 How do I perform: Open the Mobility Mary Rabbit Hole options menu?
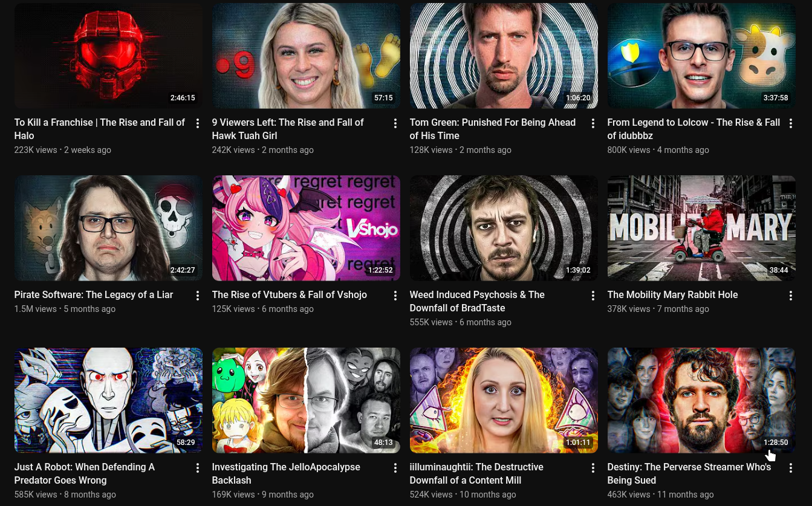pos(791,296)
